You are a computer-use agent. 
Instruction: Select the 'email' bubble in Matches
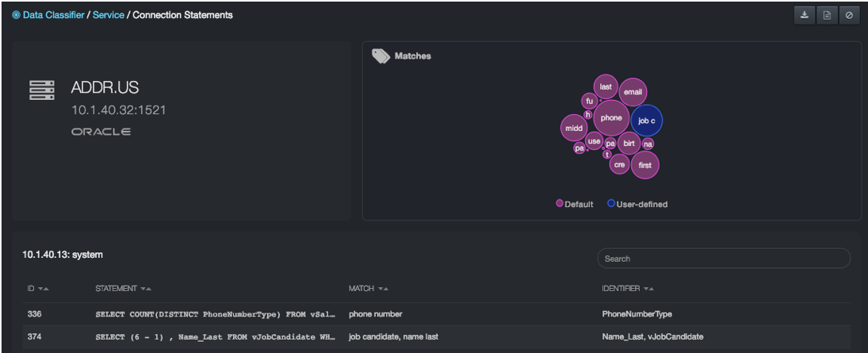633,92
